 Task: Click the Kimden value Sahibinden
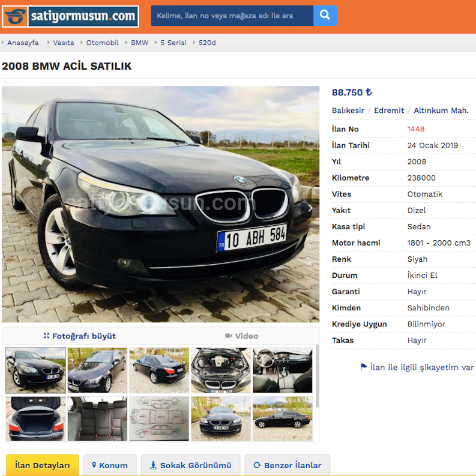(428, 308)
